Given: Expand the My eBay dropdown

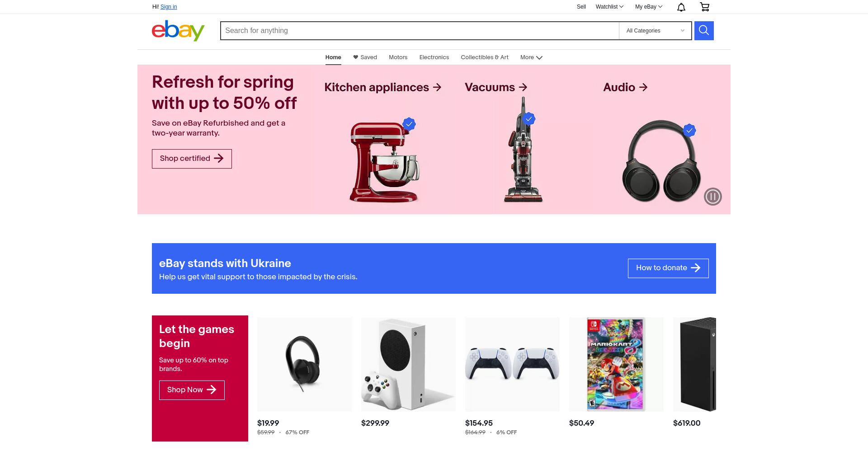Looking at the screenshot, I should click(x=649, y=7).
